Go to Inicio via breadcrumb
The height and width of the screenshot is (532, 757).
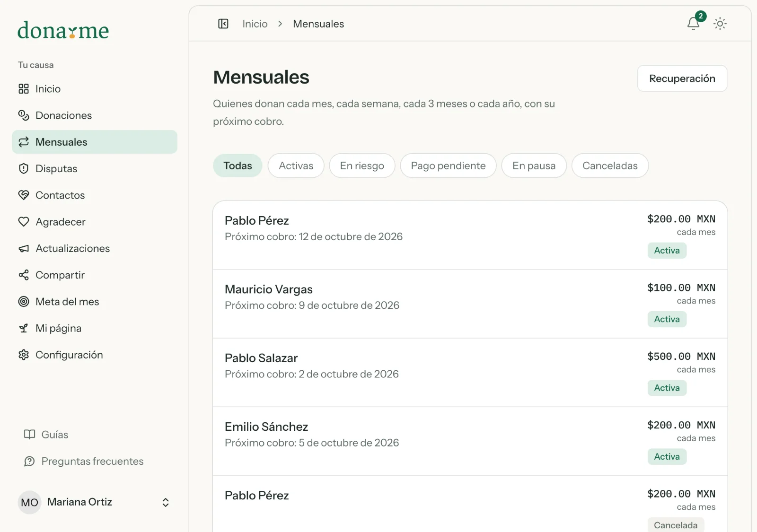click(x=255, y=24)
